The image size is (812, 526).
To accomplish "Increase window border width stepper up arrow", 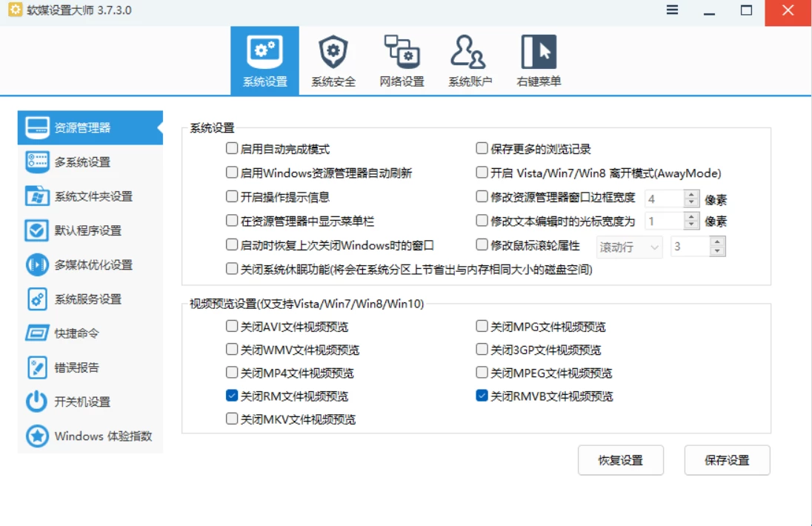I will [x=691, y=194].
